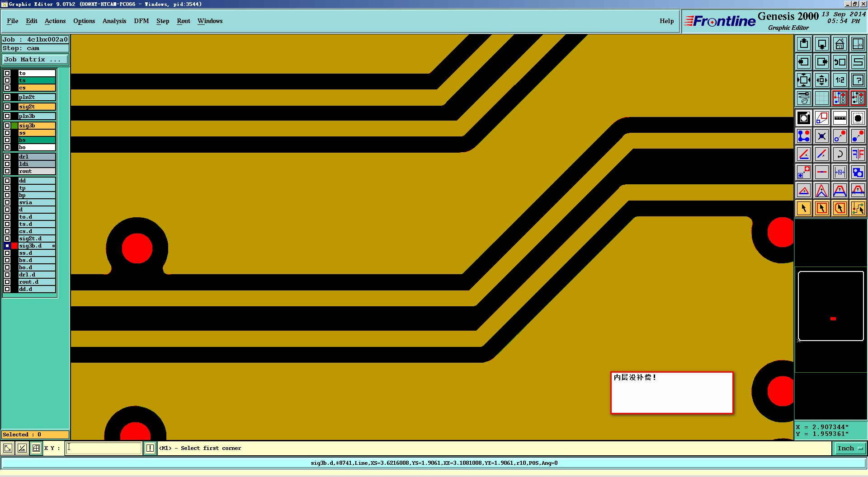Click the 1:2 scale icon

pos(840,80)
